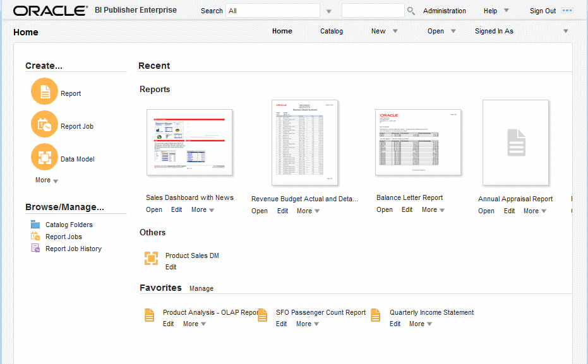The width and height of the screenshot is (588, 364).
Task: Expand the Signed In As dropdown arrow
Action: coord(565,31)
